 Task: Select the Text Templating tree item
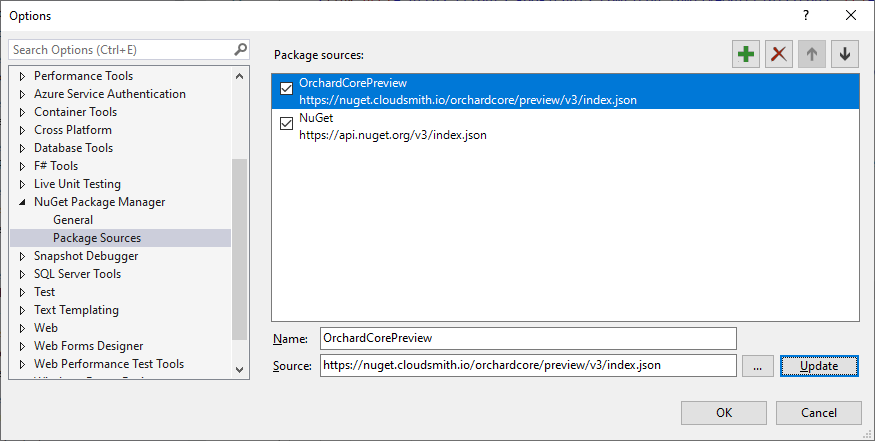click(76, 310)
